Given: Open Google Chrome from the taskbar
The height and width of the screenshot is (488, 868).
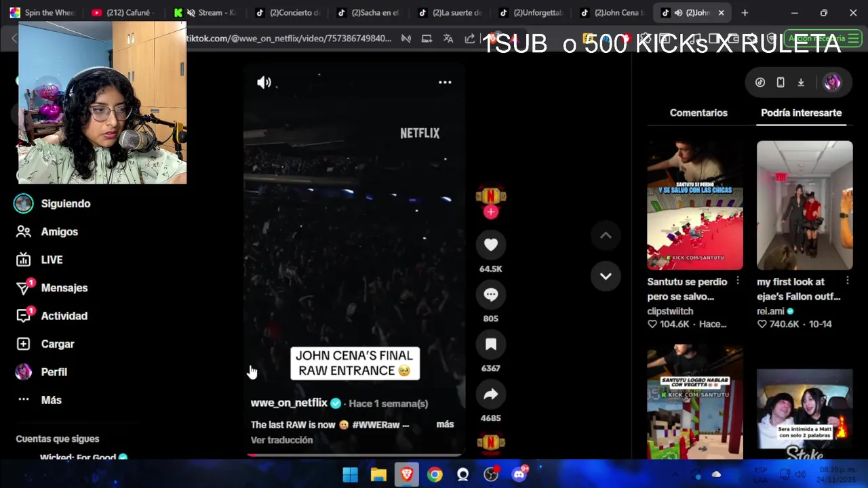Looking at the screenshot, I should (x=435, y=474).
